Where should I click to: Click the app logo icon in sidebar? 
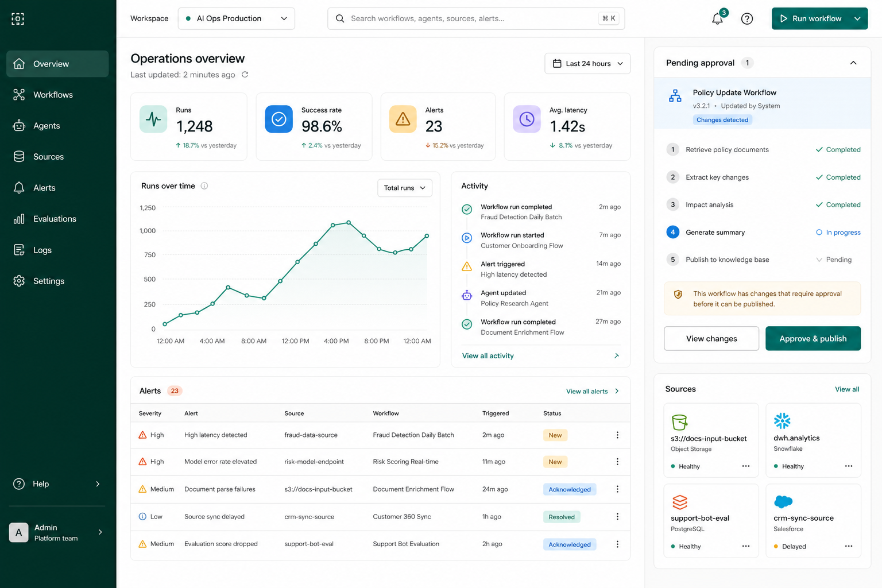[18, 19]
